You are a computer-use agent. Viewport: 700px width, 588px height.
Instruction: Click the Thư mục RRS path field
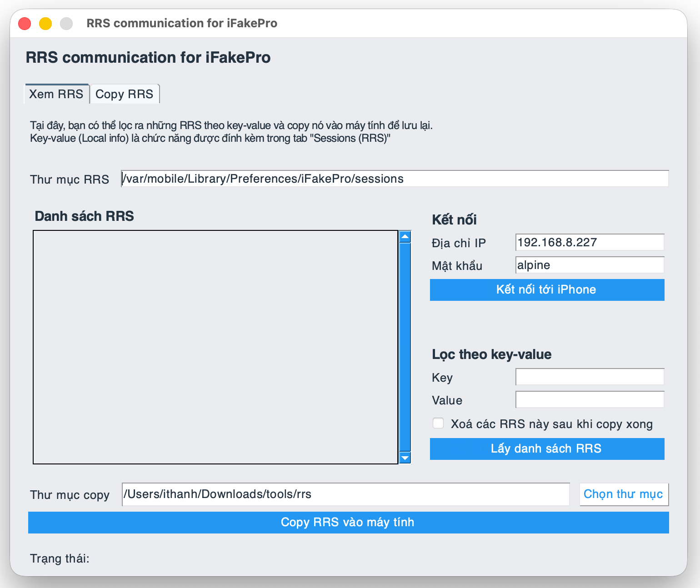point(395,179)
